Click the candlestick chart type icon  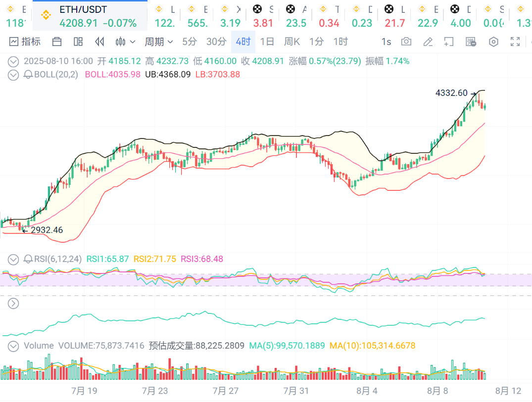(120, 42)
